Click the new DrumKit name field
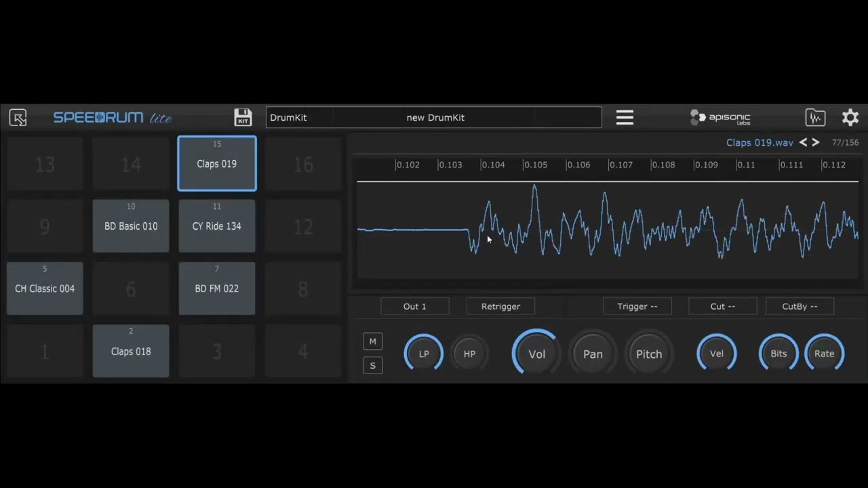Viewport: 868px width, 488px height. 435,117
